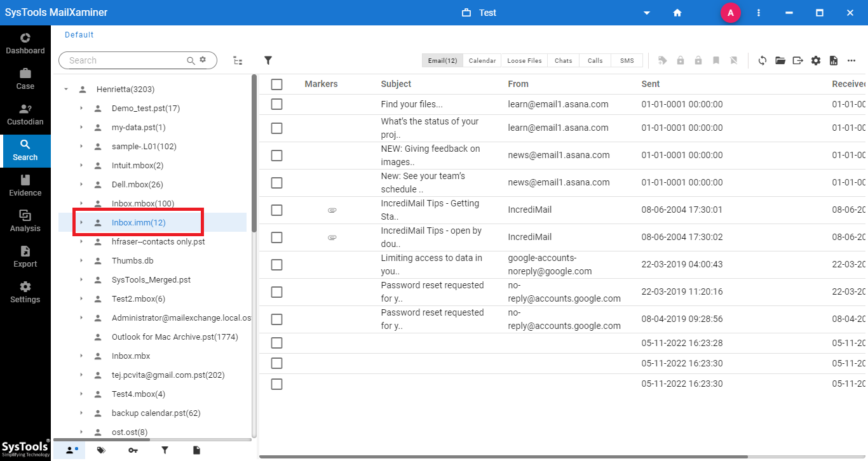The height and width of the screenshot is (461, 868).
Task: Open user avatar A menu
Action: pyautogui.click(x=731, y=13)
